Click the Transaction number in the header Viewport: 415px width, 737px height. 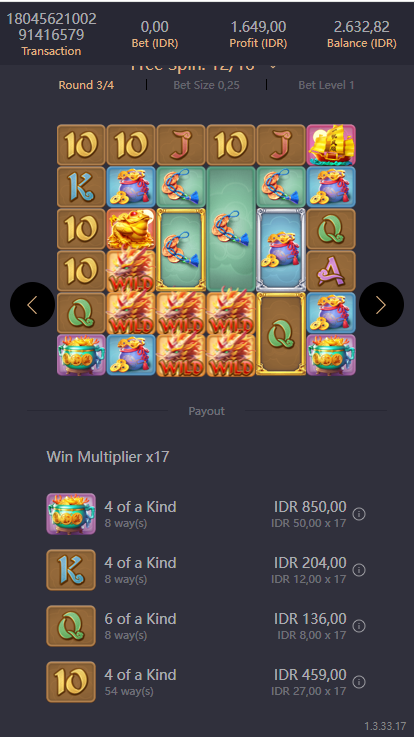[51, 27]
